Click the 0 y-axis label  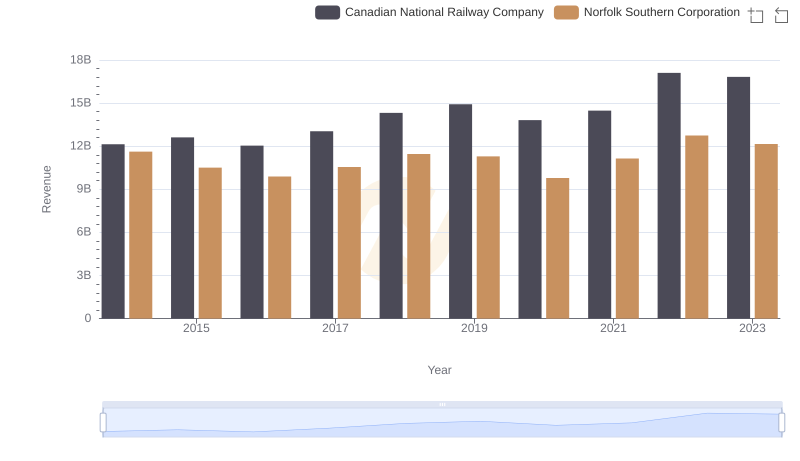[88, 318]
